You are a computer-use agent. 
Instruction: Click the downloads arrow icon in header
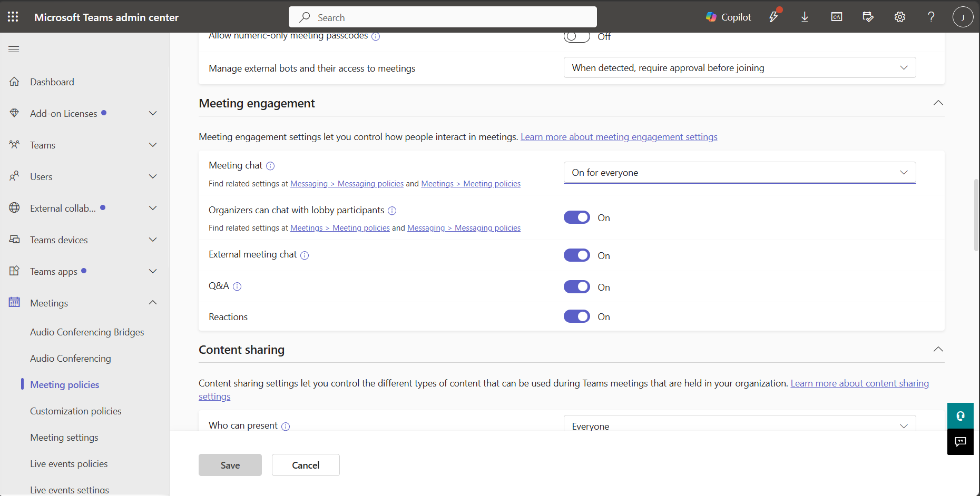[x=805, y=17]
